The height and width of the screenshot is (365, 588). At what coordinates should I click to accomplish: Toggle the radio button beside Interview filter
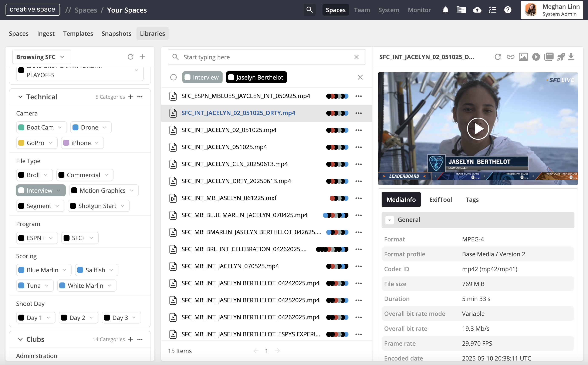pos(173,77)
